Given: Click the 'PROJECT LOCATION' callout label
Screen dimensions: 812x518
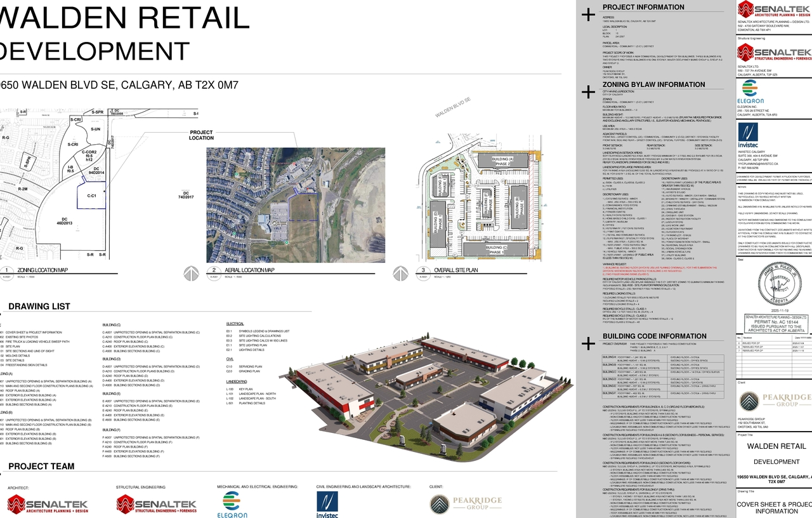Looking at the screenshot, I should click(202, 135).
